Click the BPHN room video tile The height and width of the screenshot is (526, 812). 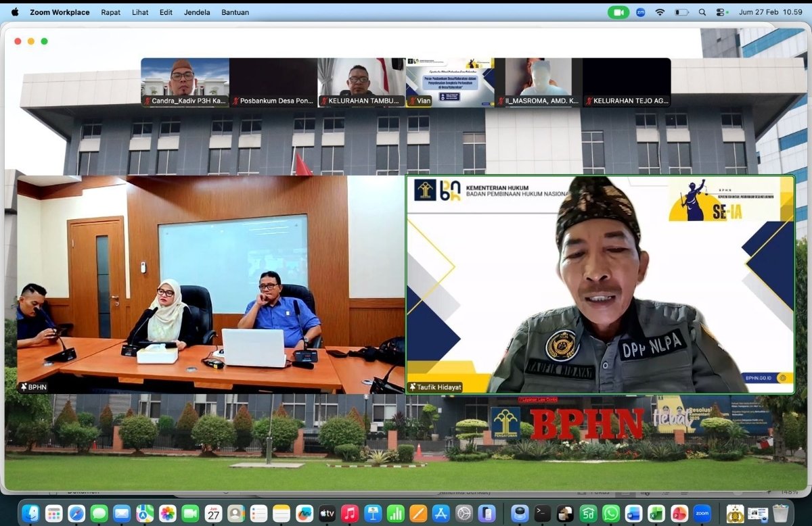point(210,285)
